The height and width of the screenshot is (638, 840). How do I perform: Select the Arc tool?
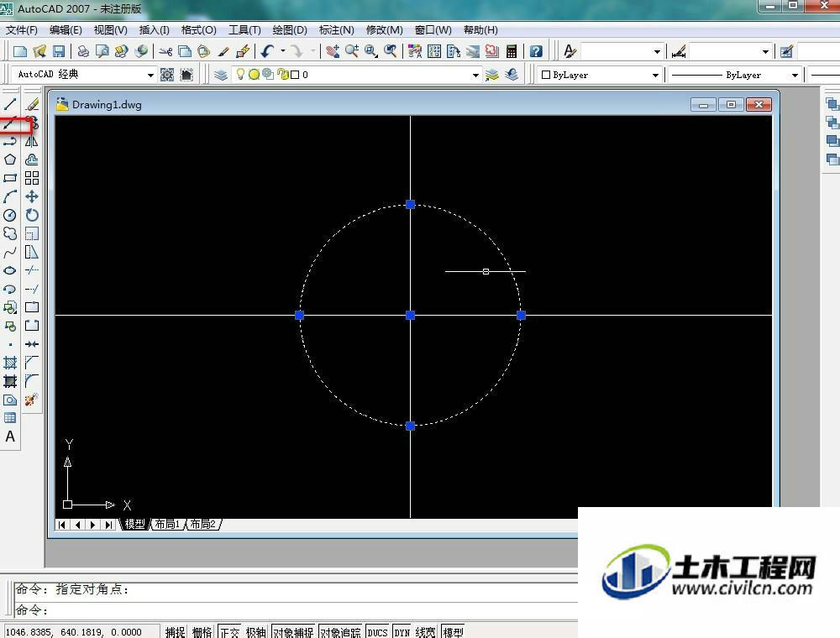pos(10,196)
